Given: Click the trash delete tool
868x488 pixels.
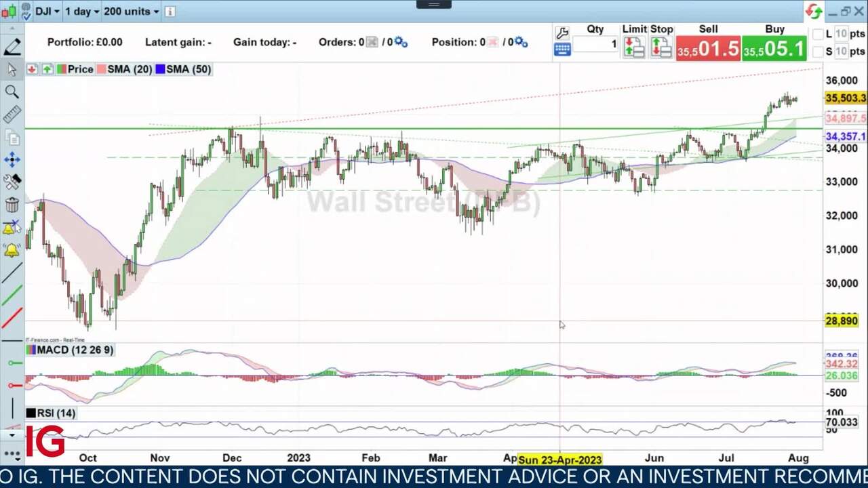Looking at the screenshot, I should pos(12,205).
